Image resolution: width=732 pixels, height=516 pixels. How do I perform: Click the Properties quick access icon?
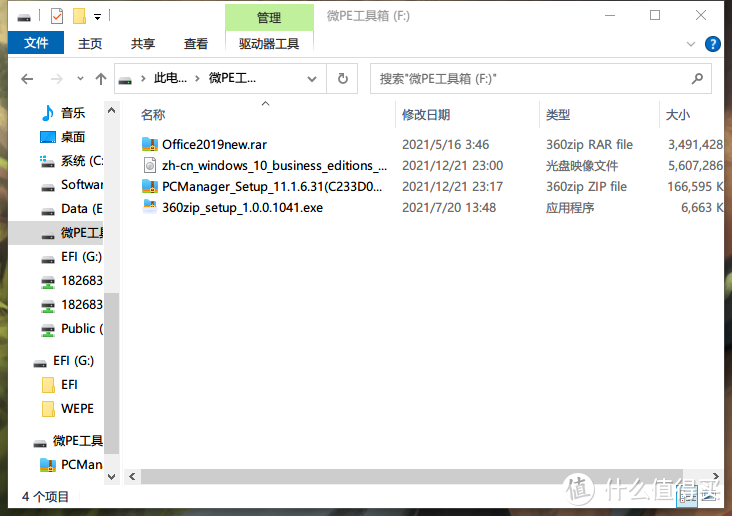click(56, 16)
